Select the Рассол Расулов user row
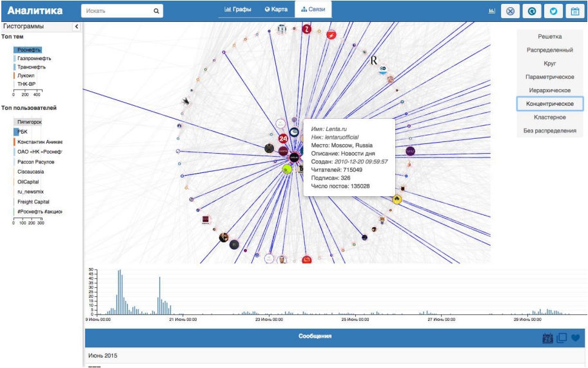 [x=35, y=162]
